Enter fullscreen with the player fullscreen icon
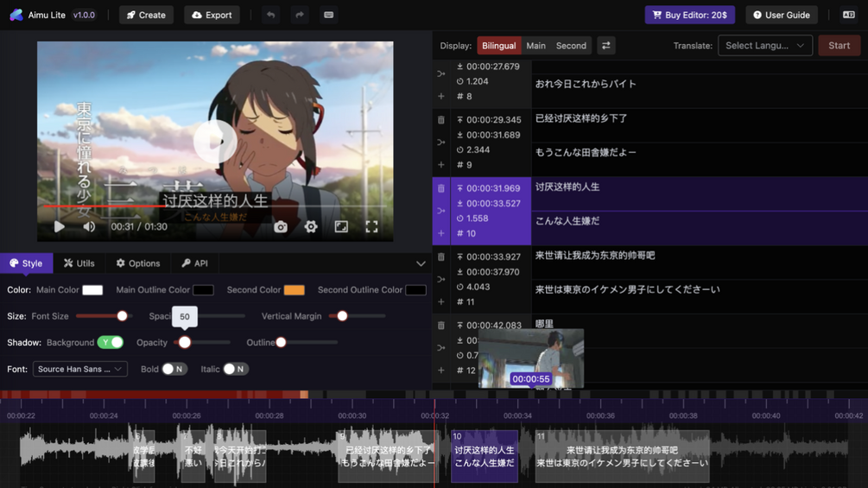 click(371, 226)
